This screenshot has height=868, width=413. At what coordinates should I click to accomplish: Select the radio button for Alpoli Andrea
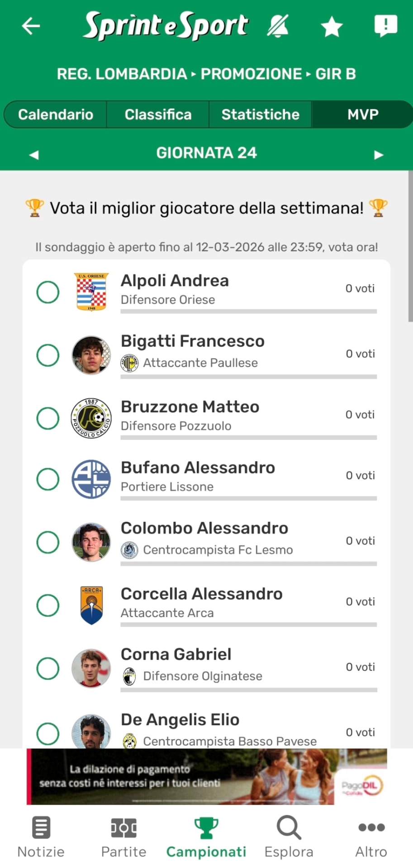click(48, 292)
